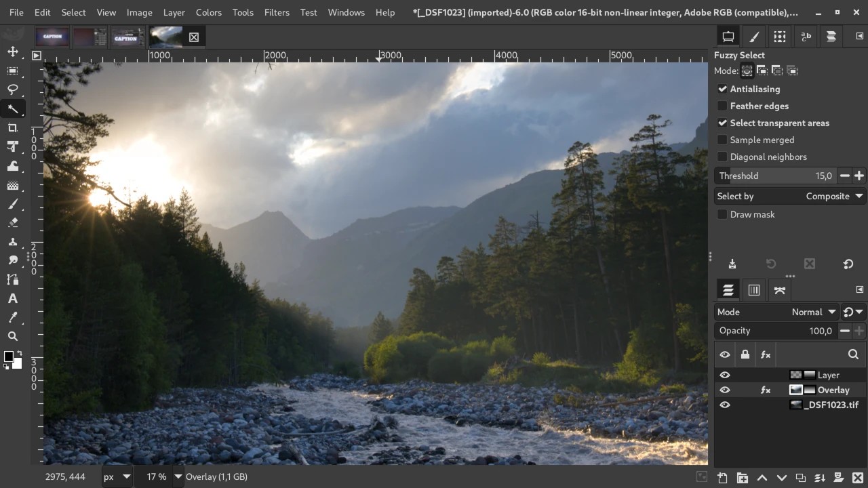Hide the layer named Layer
This screenshot has width=868, height=488.
click(725, 375)
